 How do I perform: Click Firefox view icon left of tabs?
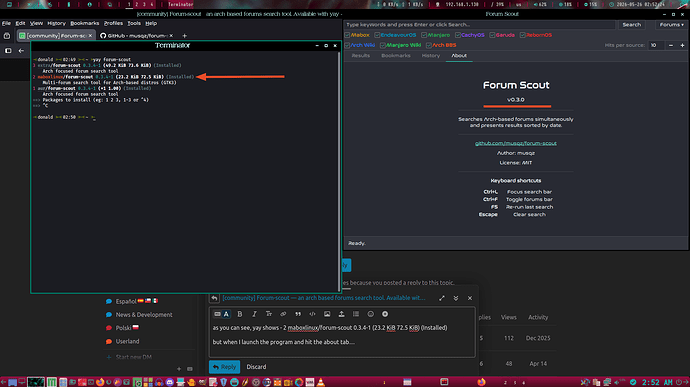[7, 36]
